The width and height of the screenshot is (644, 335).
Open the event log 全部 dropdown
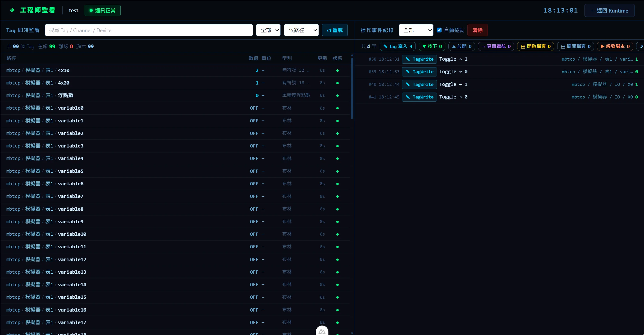416,30
